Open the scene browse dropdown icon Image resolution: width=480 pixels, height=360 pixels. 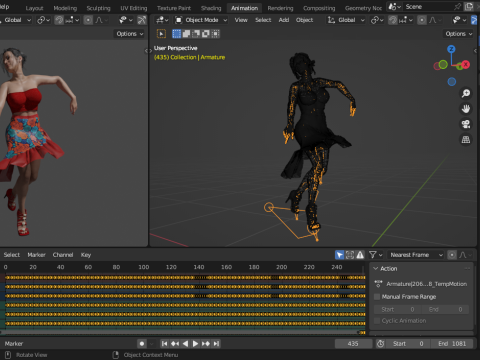pyautogui.click(x=394, y=6)
